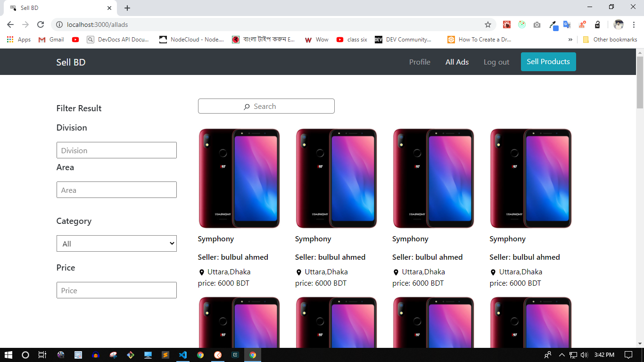Click the Sell BD brand logo

coord(71,62)
